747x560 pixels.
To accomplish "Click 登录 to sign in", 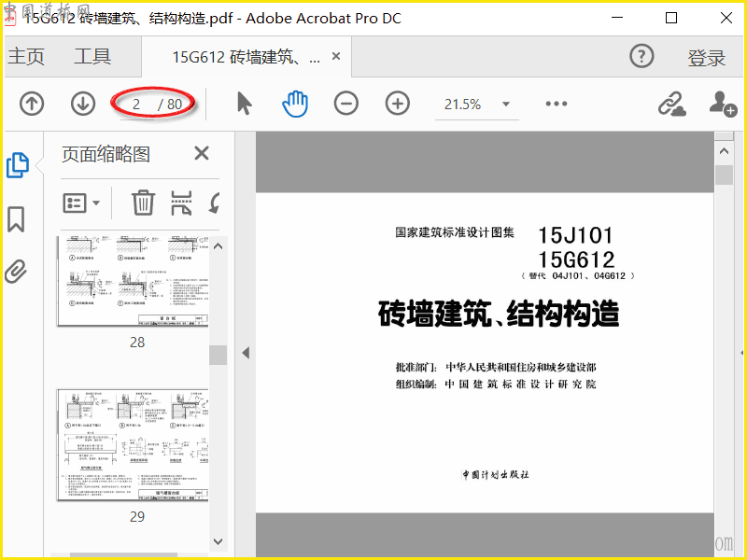I will pos(707,58).
